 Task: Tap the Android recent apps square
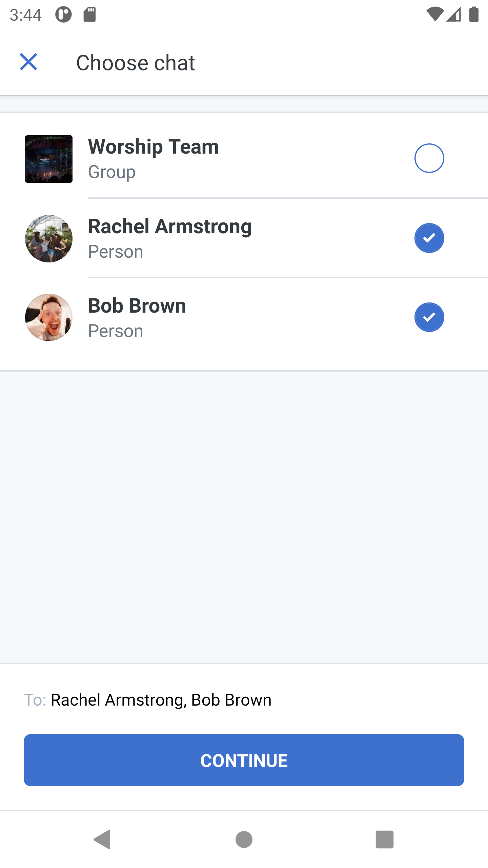(385, 840)
